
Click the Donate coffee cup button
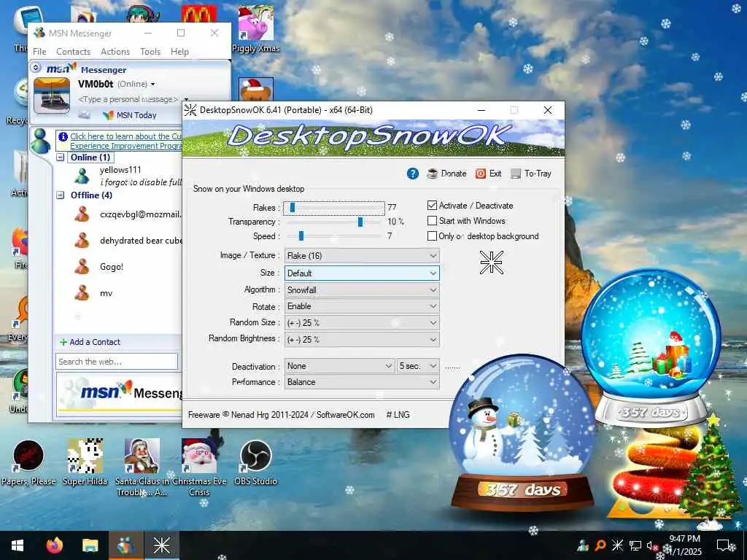pyautogui.click(x=446, y=174)
